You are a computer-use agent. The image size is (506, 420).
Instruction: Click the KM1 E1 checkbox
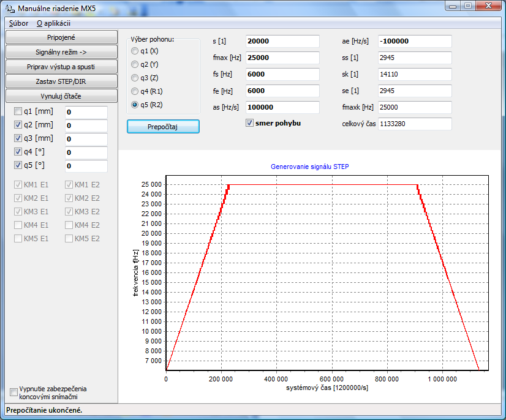point(18,184)
